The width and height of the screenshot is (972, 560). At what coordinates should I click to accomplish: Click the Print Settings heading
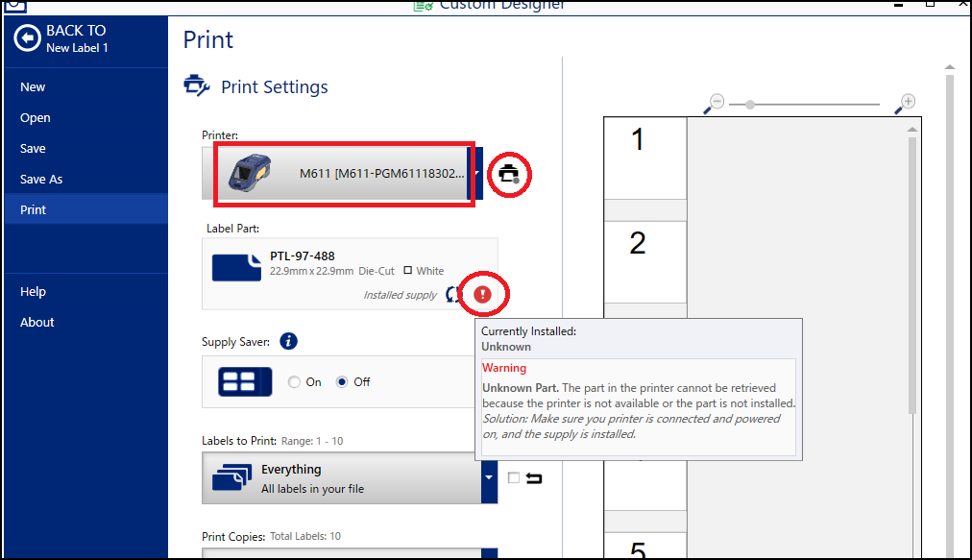click(275, 86)
